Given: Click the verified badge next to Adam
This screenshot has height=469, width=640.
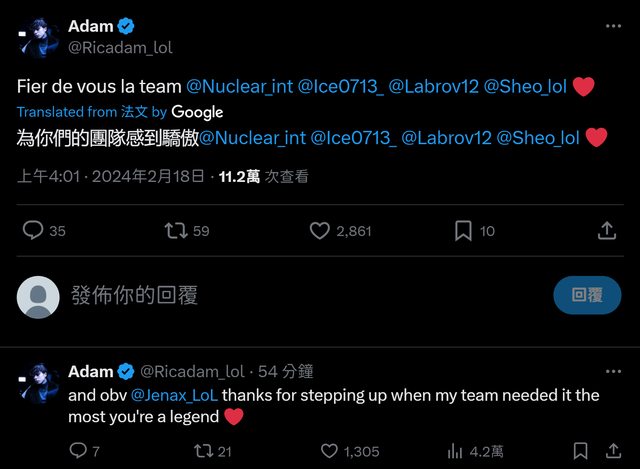Looking at the screenshot, I should coord(127,26).
